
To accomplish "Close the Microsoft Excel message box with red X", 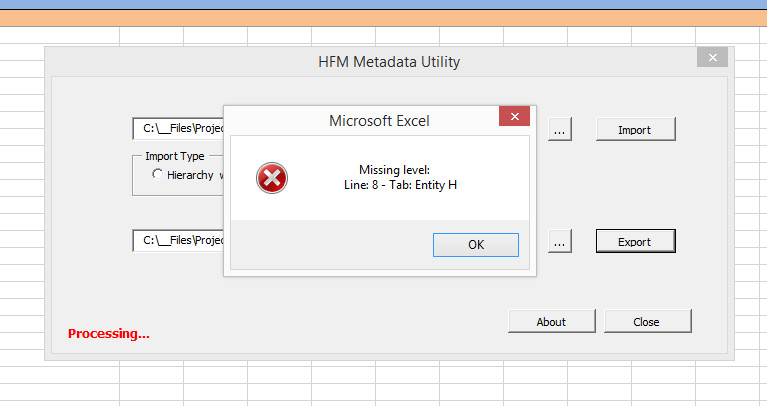I will point(514,118).
